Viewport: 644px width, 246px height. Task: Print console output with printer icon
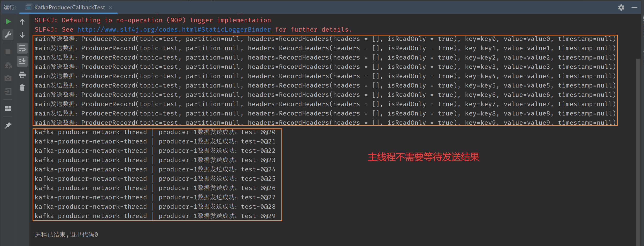pos(22,75)
